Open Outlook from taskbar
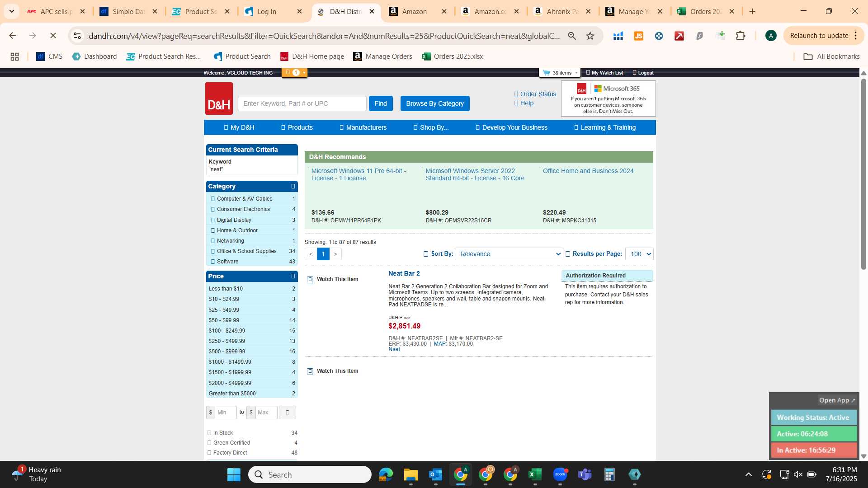The image size is (868, 488). pos(435,474)
